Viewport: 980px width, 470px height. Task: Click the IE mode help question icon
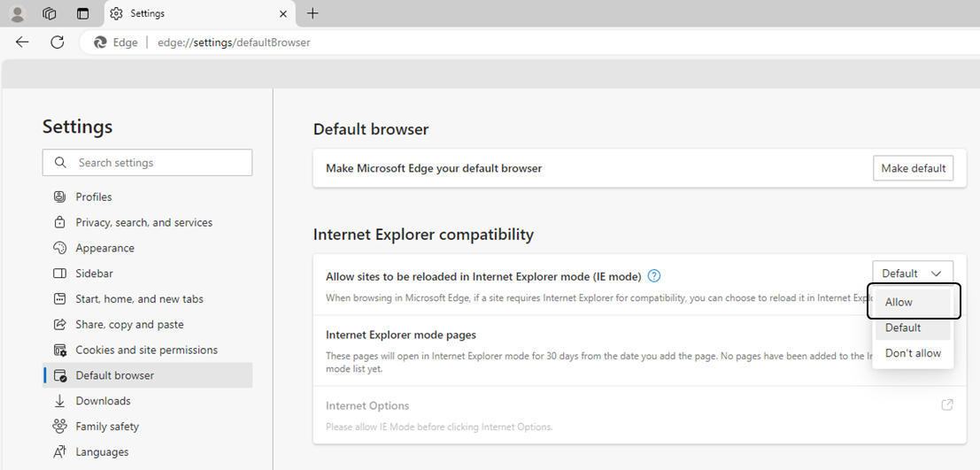[654, 276]
